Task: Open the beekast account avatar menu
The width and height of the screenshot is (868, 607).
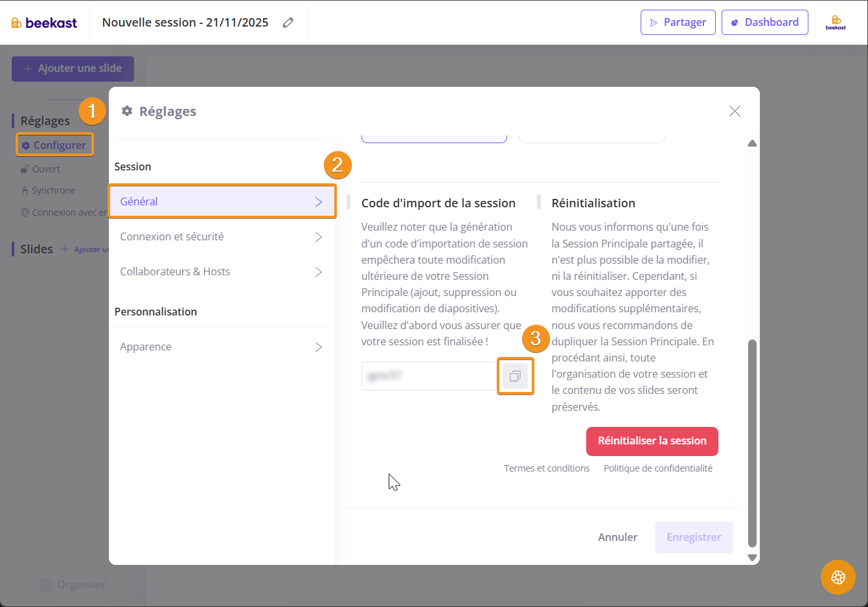Action: click(x=836, y=23)
